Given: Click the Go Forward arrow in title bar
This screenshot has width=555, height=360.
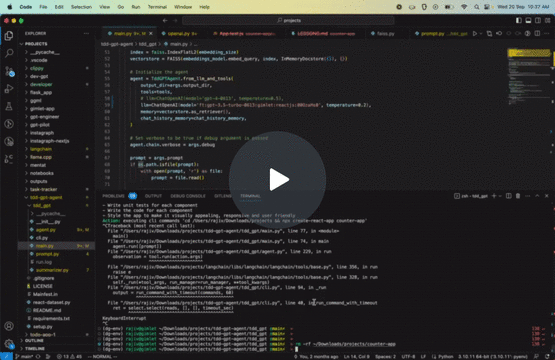Looking at the screenshot, I should pyautogui.click(x=175, y=21).
